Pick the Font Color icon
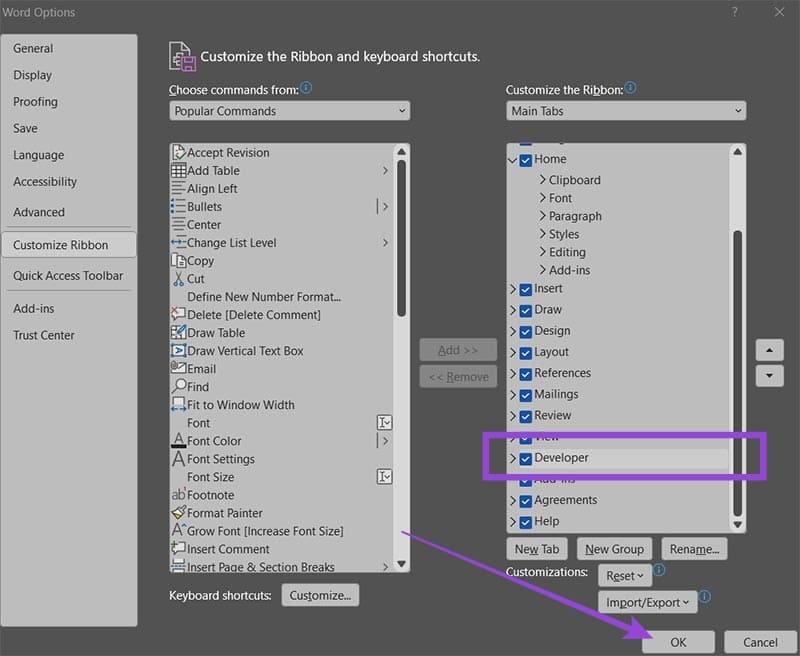 point(178,440)
